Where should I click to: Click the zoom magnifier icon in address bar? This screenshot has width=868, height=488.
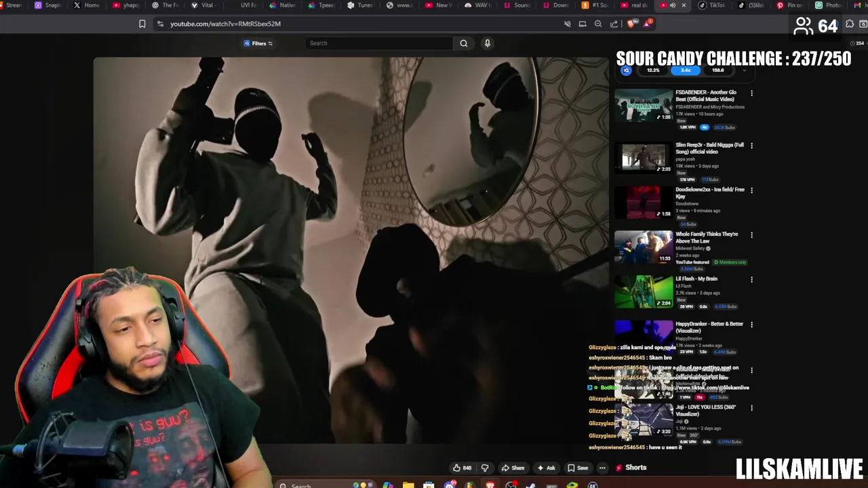(598, 24)
